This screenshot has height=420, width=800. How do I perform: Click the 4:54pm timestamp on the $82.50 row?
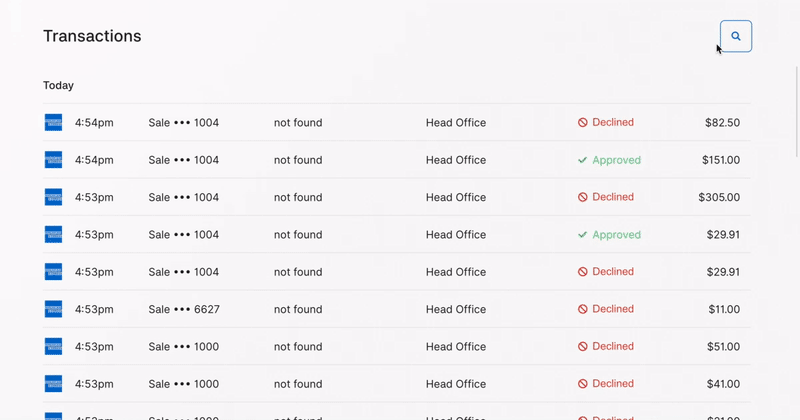click(x=94, y=123)
